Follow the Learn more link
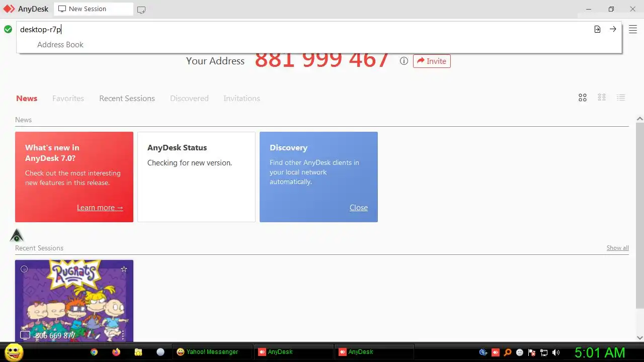The height and width of the screenshot is (362, 644). (x=100, y=207)
